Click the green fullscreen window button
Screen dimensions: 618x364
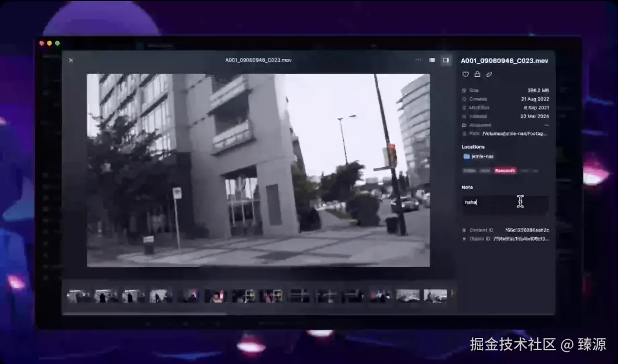coord(57,43)
